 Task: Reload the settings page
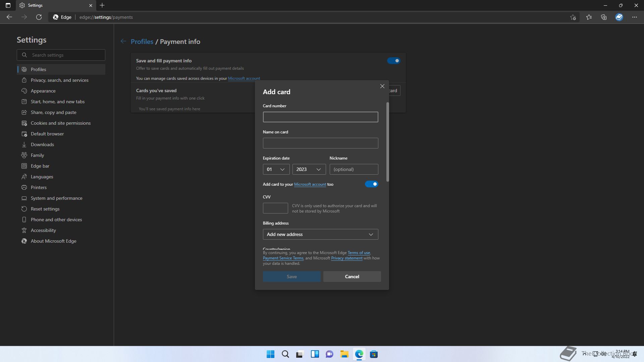39,17
